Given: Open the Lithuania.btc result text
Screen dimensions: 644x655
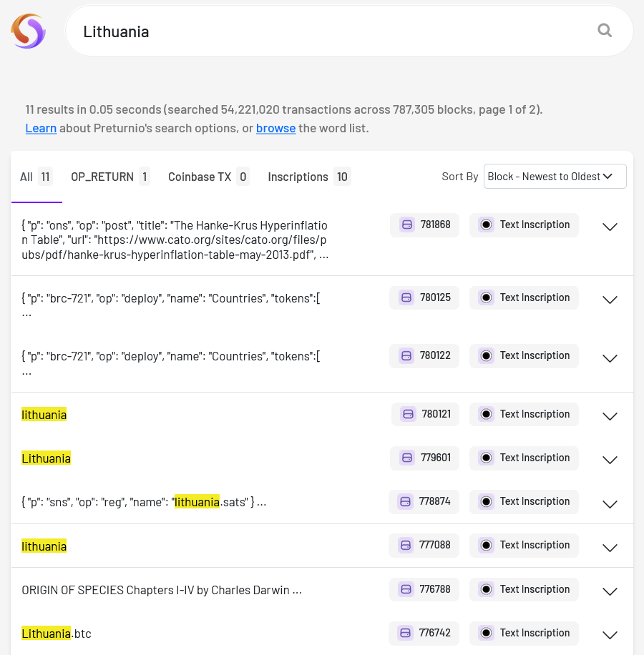Looking at the screenshot, I should pyautogui.click(x=57, y=634).
